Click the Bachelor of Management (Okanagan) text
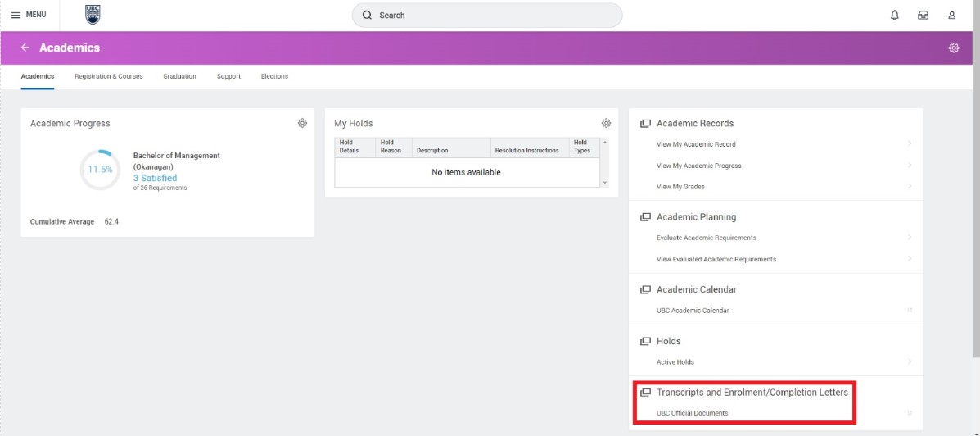Screen dimensions: 980x436 pyautogui.click(x=176, y=161)
